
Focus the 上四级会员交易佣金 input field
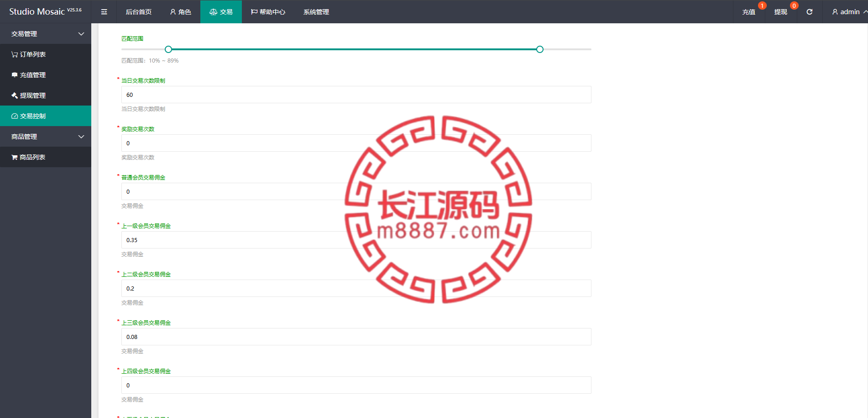point(356,385)
